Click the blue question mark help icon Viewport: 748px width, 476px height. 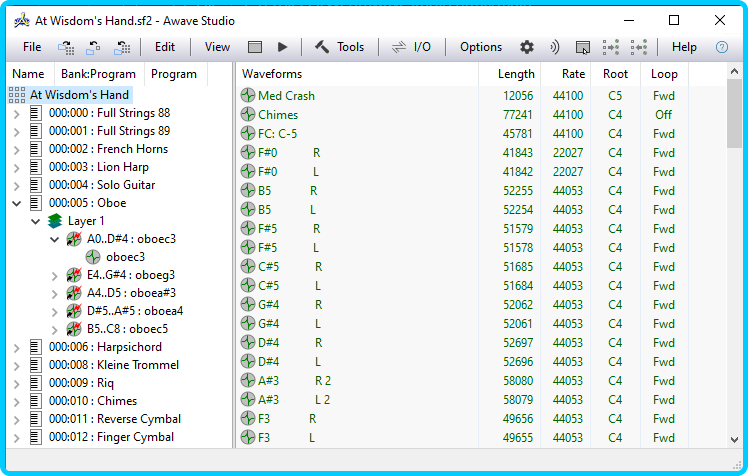pos(722,47)
